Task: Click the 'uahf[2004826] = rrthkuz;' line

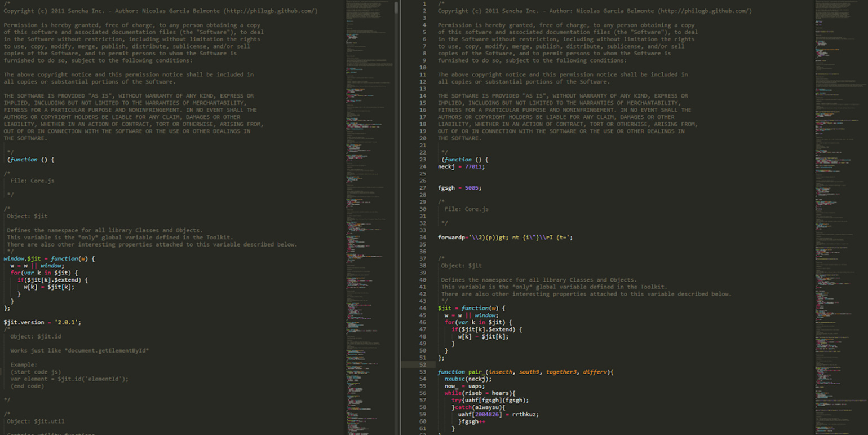Action: coord(498,414)
